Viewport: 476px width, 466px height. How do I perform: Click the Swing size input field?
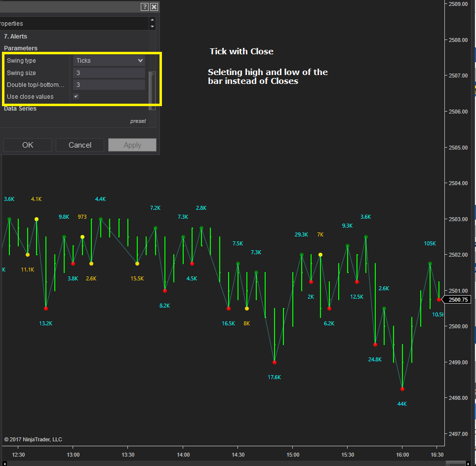tap(109, 73)
